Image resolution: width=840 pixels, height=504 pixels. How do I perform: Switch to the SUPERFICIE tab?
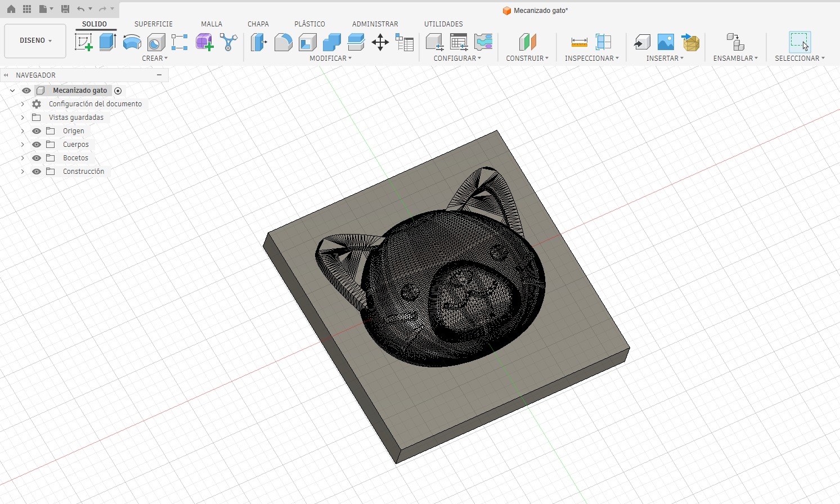coord(154,24)
